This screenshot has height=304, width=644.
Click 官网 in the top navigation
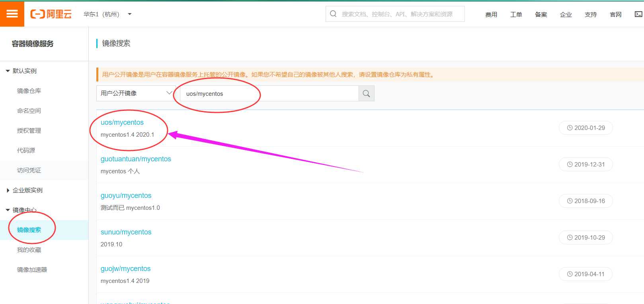[x=615, y=14]
